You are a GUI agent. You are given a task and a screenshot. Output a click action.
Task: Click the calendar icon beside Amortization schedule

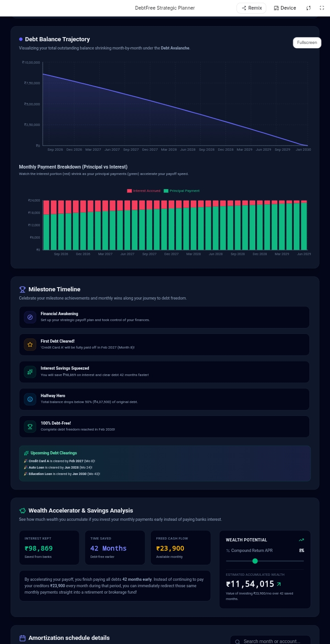[22, 638]
